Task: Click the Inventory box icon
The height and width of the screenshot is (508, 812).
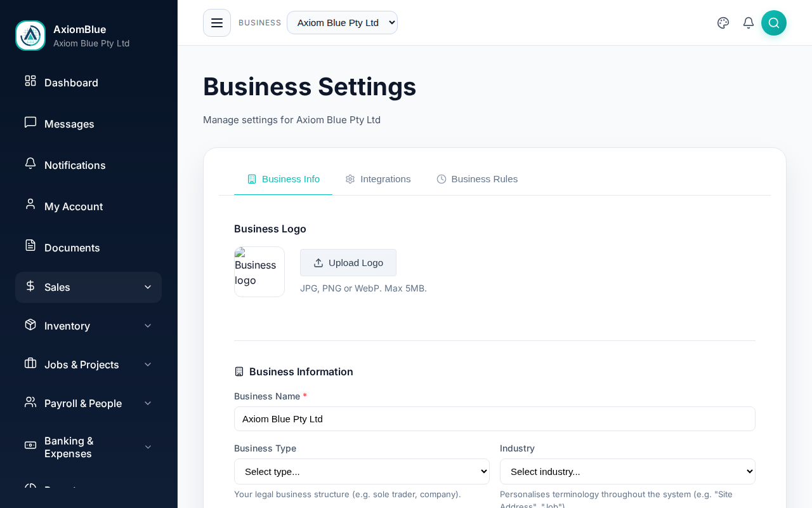Action: (x=30, y=324)
